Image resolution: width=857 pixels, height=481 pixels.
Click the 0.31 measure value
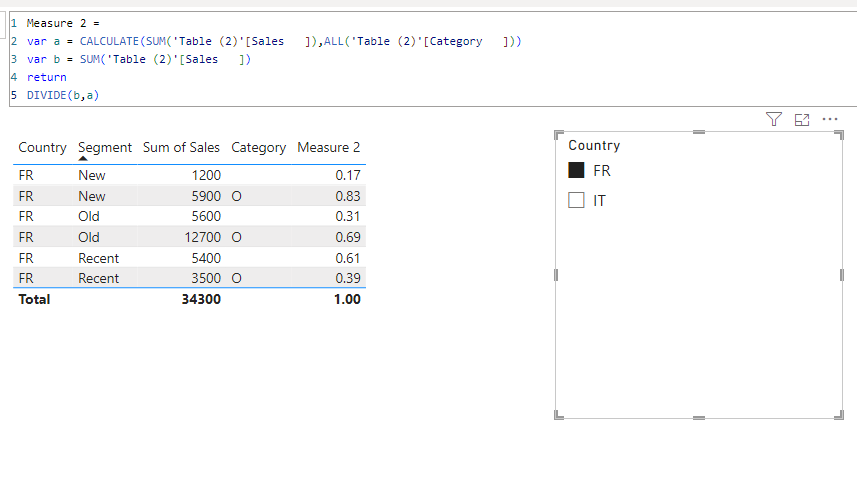[348, 216]
